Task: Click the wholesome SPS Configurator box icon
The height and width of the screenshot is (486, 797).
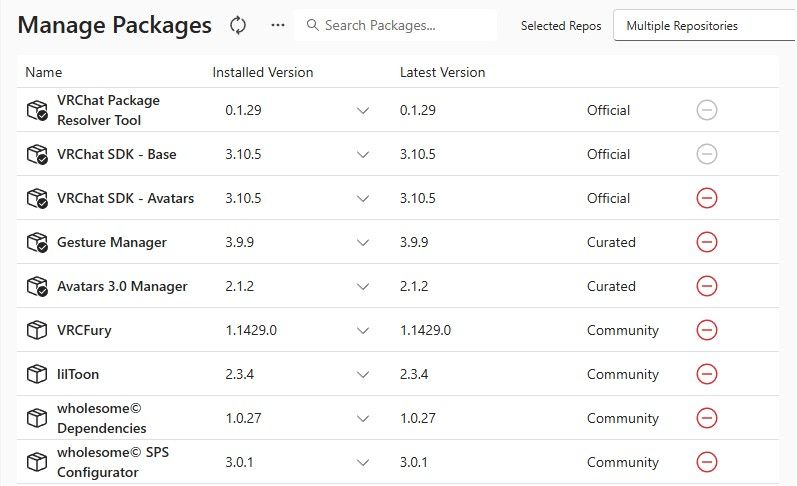Action: [37, 462]
